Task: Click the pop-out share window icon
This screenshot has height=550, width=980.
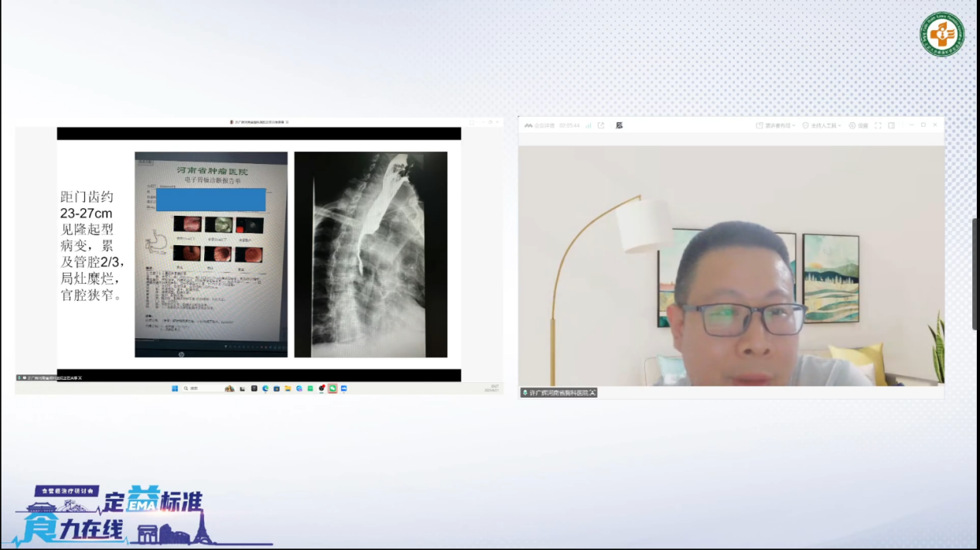Action: 601,125
